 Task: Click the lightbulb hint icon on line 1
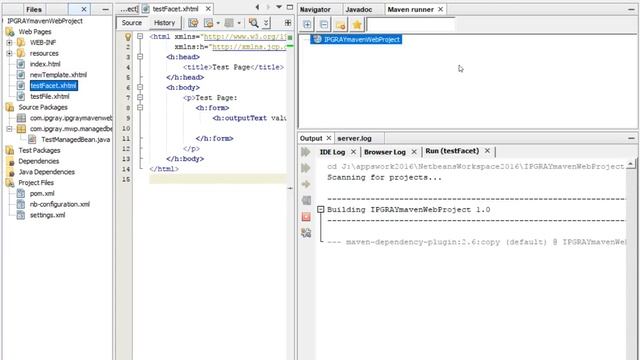(x=128, y=37)
